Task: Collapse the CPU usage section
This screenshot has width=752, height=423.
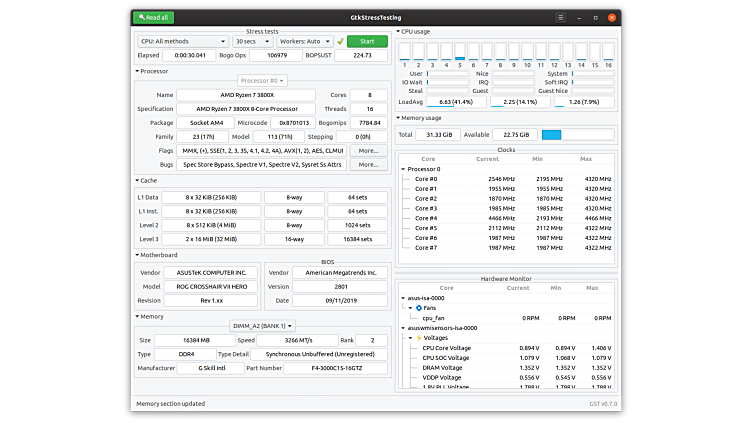Action: 399,32
